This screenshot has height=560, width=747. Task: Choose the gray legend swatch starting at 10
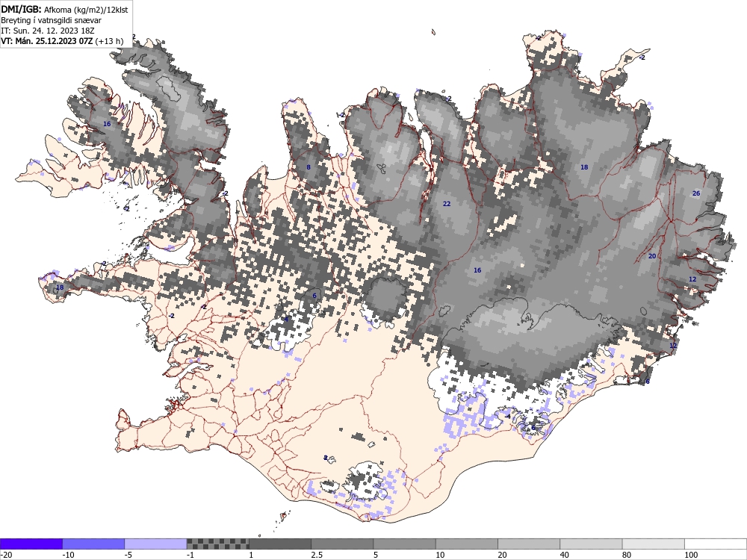(467, 544)
